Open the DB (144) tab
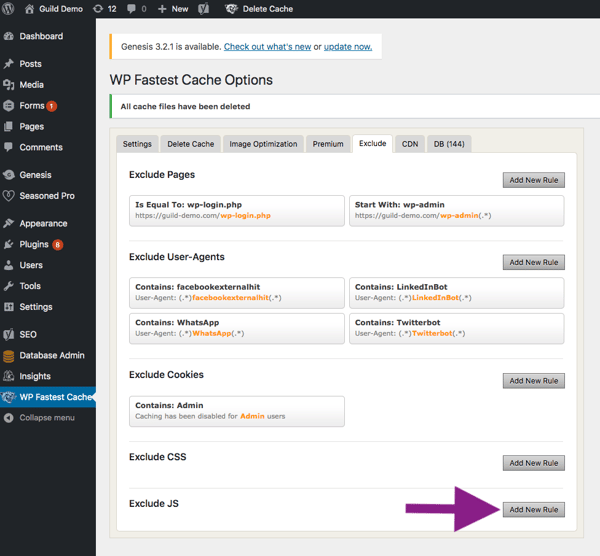The height and width of the screenshot is (556, 600). 449,144
